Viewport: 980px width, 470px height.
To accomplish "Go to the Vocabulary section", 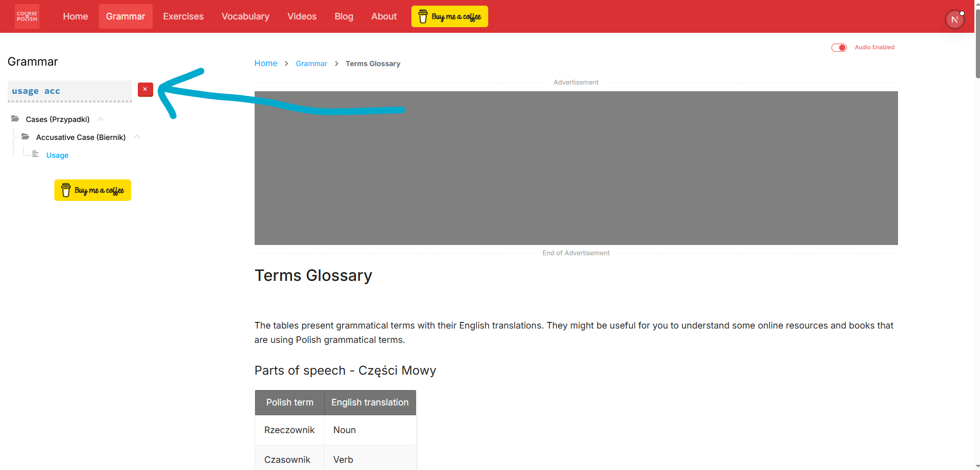I will 245,16.
